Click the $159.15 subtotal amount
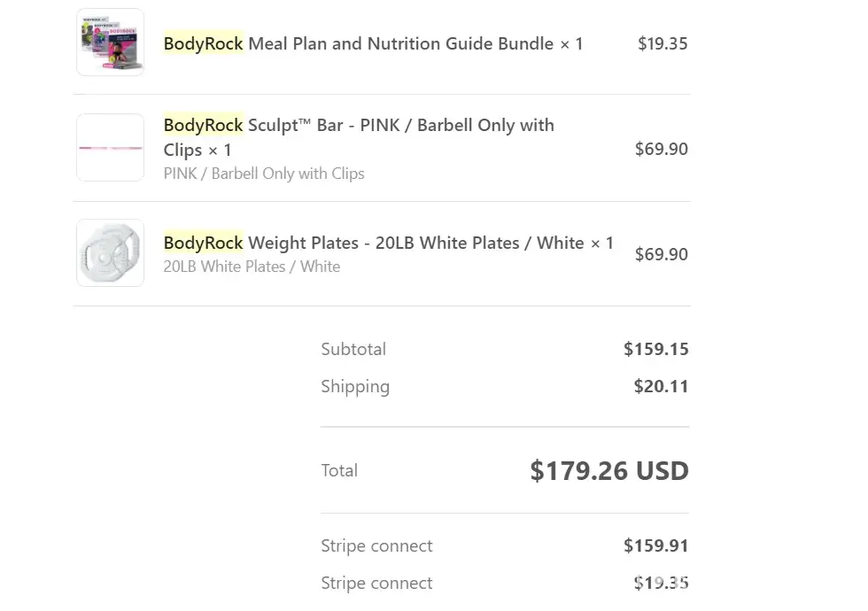 (655, 349)
